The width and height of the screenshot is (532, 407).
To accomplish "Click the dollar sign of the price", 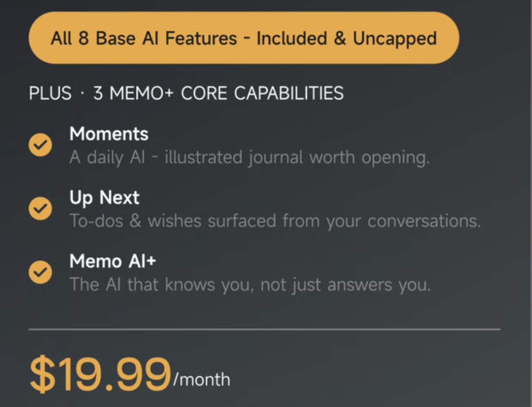I will tap(42, 373).
